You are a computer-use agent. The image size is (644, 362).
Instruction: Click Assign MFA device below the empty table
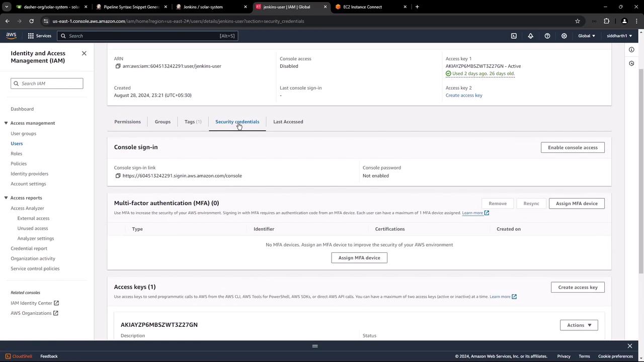tap(359, 258)
